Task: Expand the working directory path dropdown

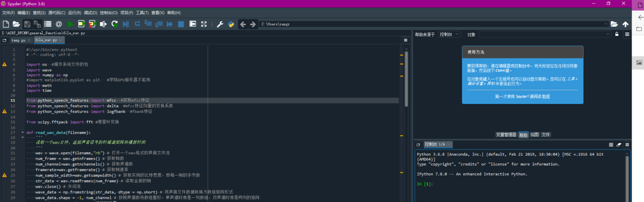Action: (606, 24)
